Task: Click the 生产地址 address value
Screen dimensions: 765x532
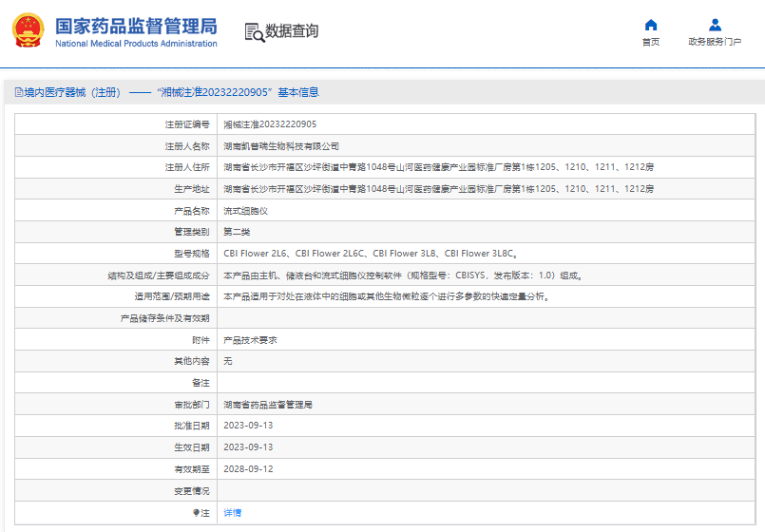Action: (439, 189)
